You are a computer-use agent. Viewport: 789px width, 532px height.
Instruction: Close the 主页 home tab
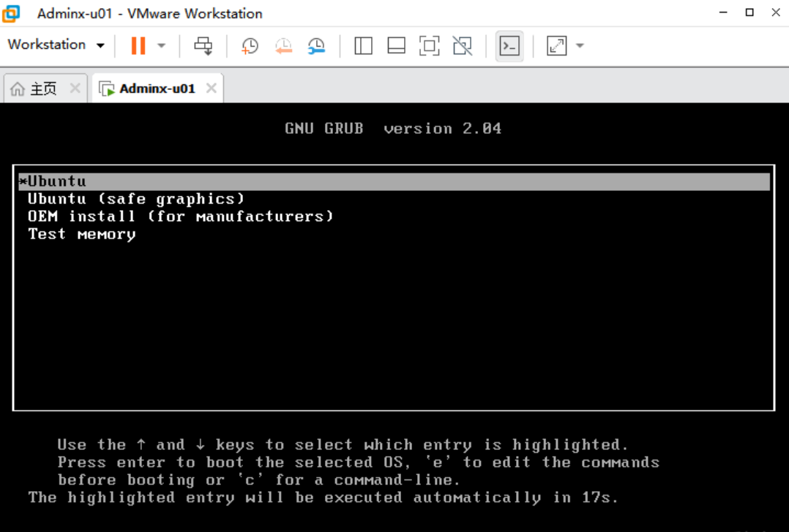pos(75,89)
